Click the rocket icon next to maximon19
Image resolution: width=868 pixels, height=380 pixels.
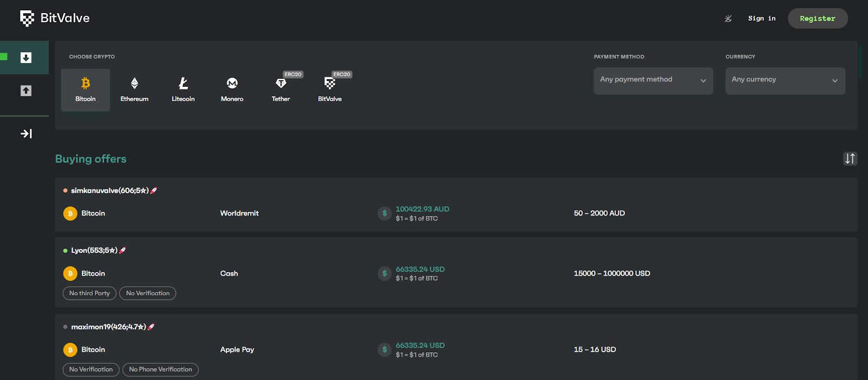(x=151, y=327)
